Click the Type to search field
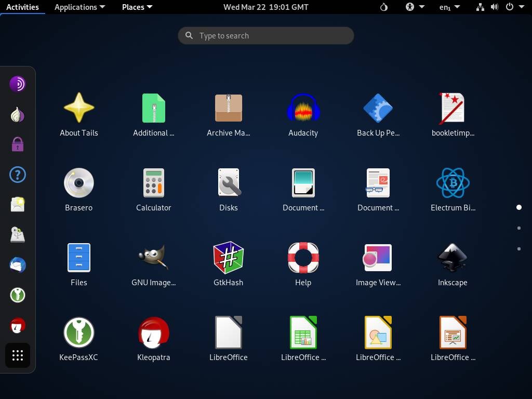532x399 pixels. click(x=266, y=36)
